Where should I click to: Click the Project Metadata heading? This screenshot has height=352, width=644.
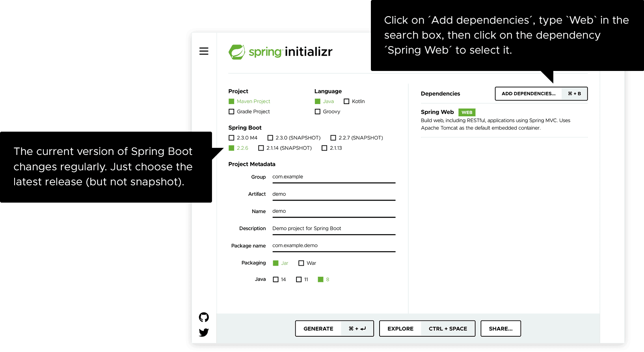[252, 164]
